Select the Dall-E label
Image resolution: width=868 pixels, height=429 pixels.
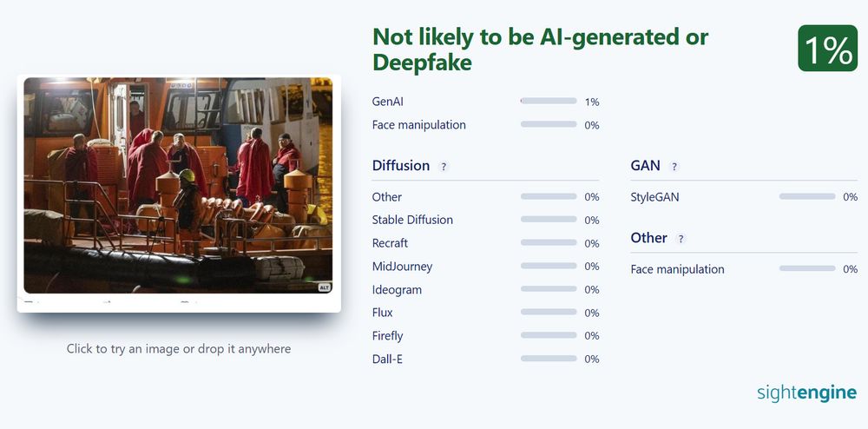click(387, 359)
